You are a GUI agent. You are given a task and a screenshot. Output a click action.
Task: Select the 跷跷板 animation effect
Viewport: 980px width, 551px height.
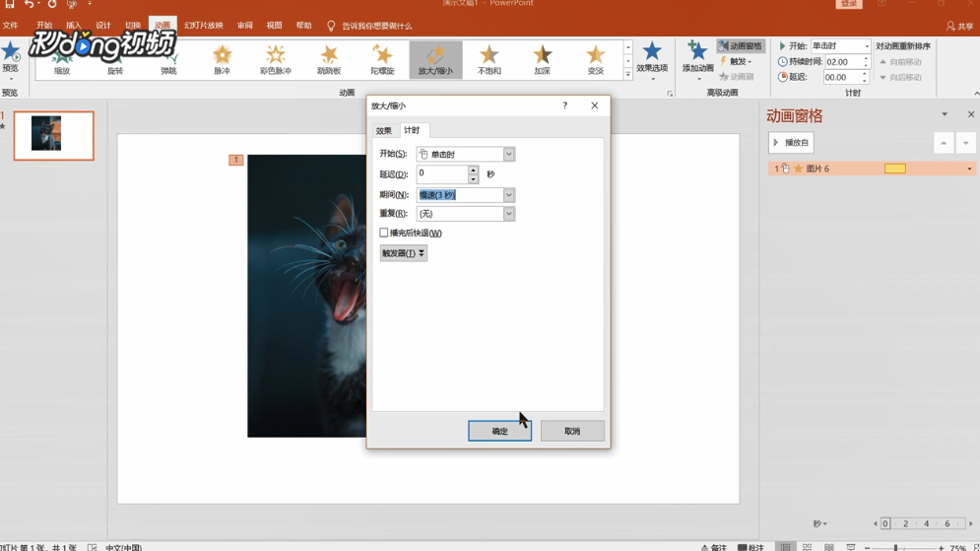click(329, 60)
